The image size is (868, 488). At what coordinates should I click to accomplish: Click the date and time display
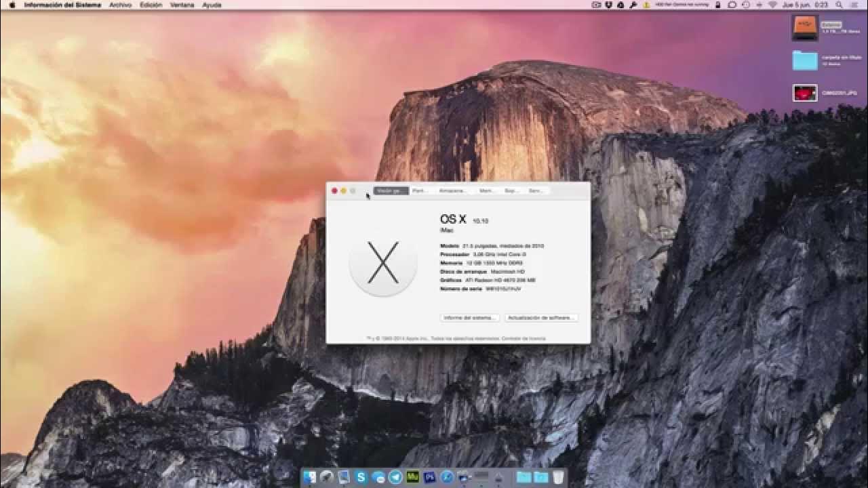click(805, 5)
